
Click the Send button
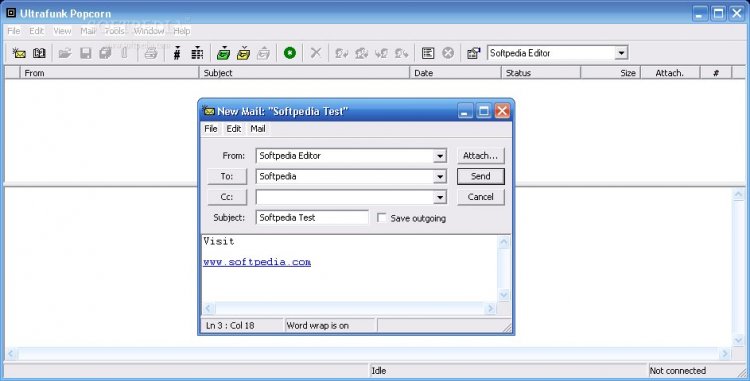click(x=480, y=176)
